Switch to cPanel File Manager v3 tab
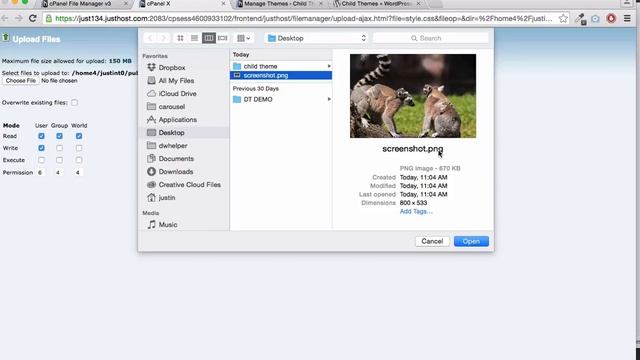640x360 pixels. coord(83,4)
